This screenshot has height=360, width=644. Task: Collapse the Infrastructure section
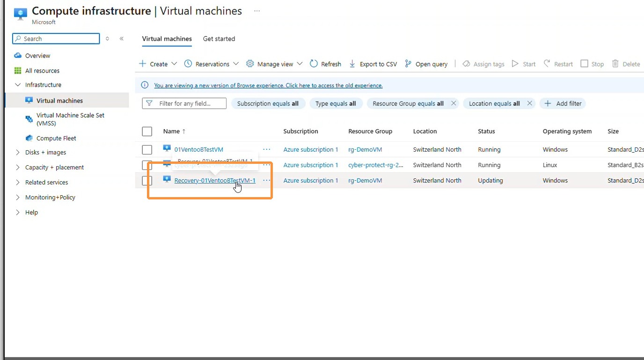[18, 85]
